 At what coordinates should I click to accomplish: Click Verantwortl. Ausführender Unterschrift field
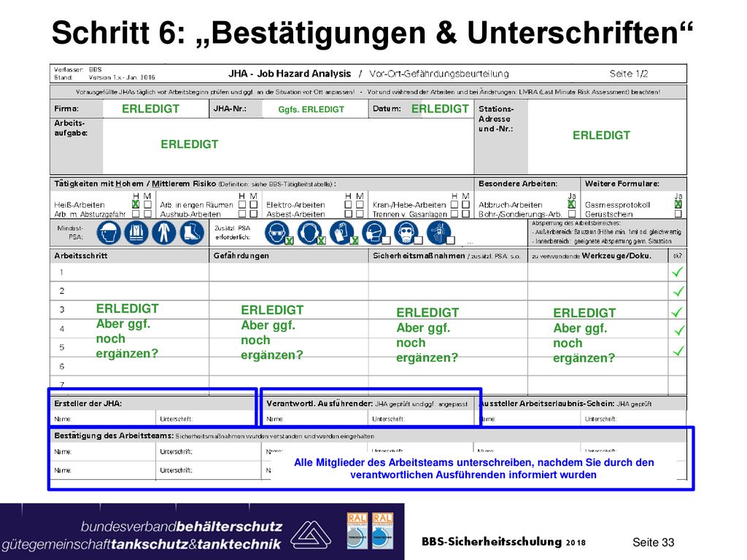click(422, 419)
